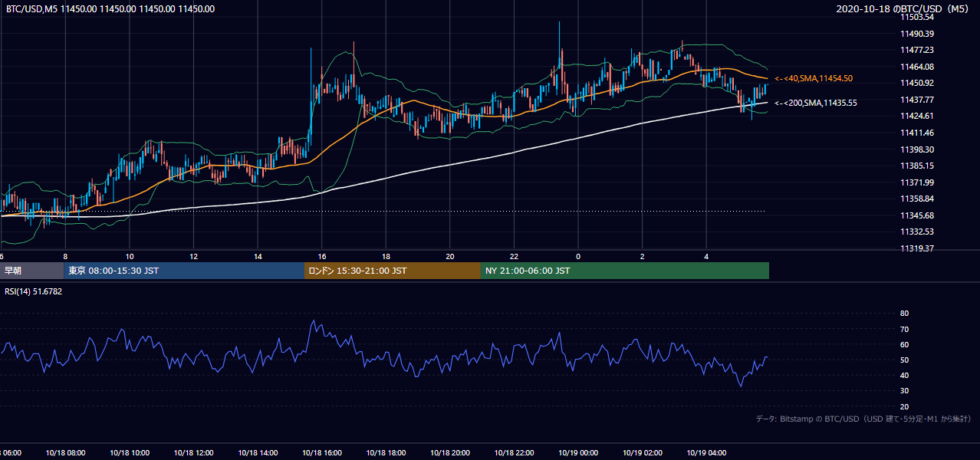Click the 10/18 10:00 time axis label
The height and width of the screenshot is (460, 980).
pos(130,453)
